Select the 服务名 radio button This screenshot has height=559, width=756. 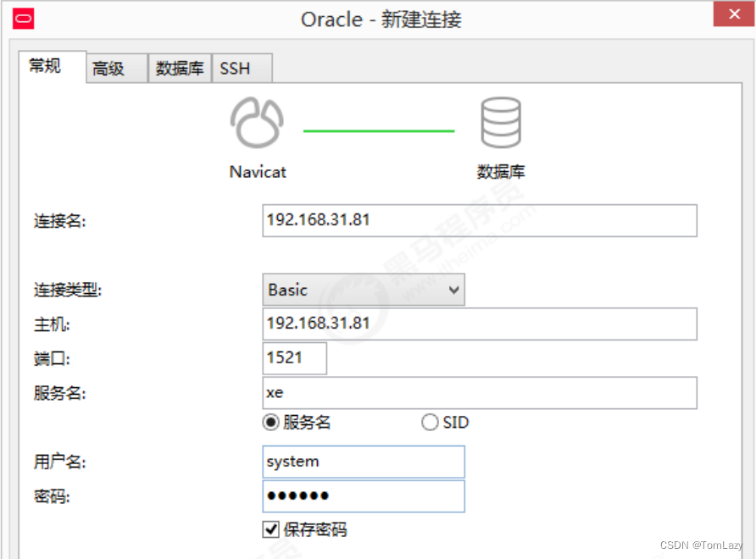pos(270,422)
